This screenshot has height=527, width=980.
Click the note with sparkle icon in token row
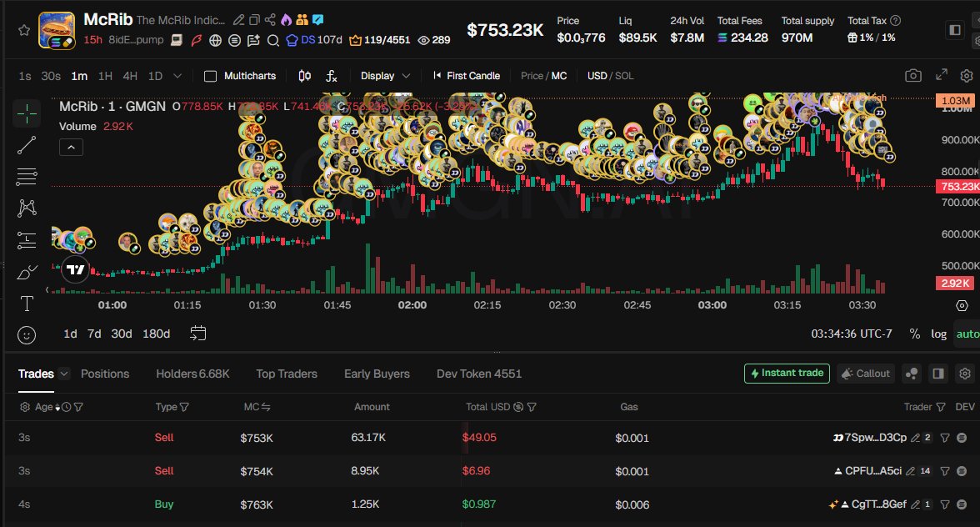(253, 40)
